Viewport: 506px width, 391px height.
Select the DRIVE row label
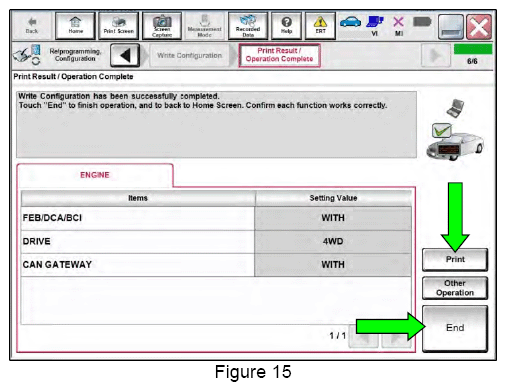(36, 241)
